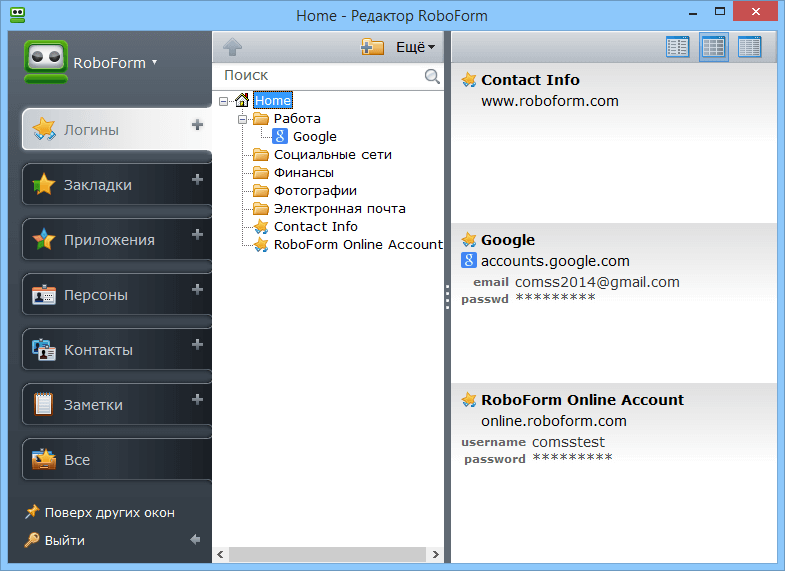Collapse the Home tree node
Screen dimensions: 785x571
tap(223, 101)
